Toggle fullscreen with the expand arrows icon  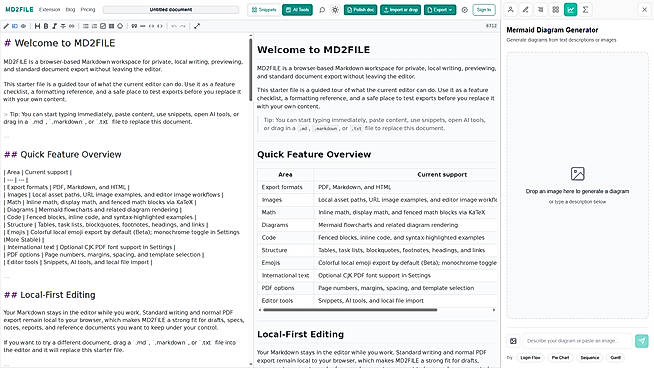197,26
